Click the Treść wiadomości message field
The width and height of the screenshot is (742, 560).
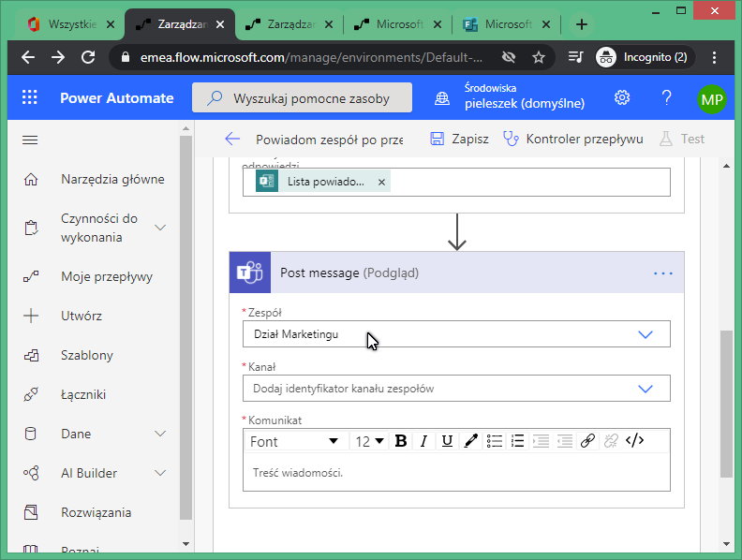click(455, 473)
